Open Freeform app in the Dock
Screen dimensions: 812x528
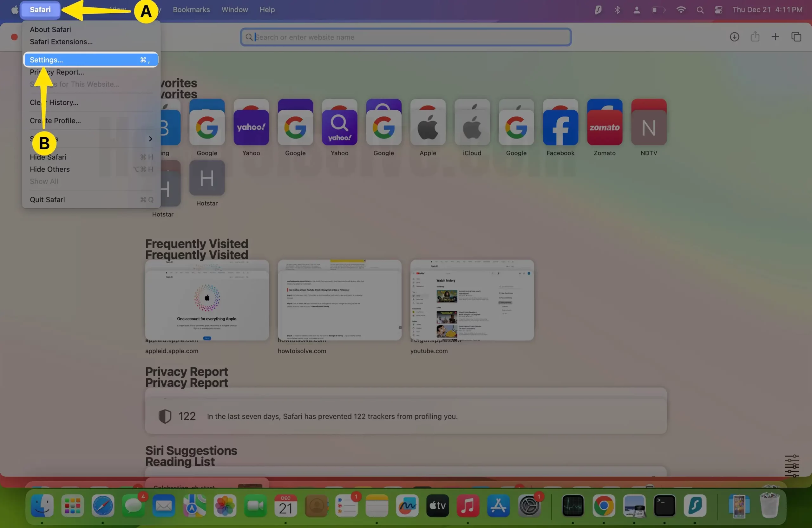[407, 505]
